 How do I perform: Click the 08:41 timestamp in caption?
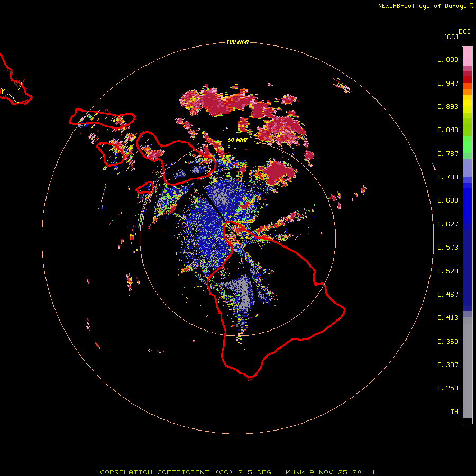point(364,472)
